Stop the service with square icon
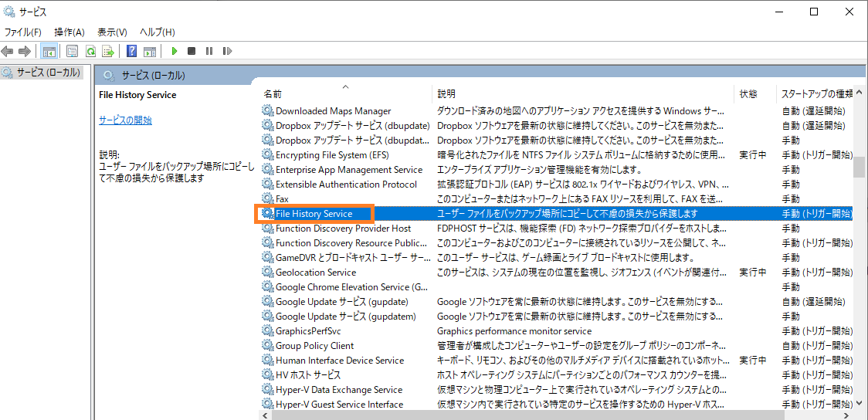Screen dimensions: 868x420 192,52
